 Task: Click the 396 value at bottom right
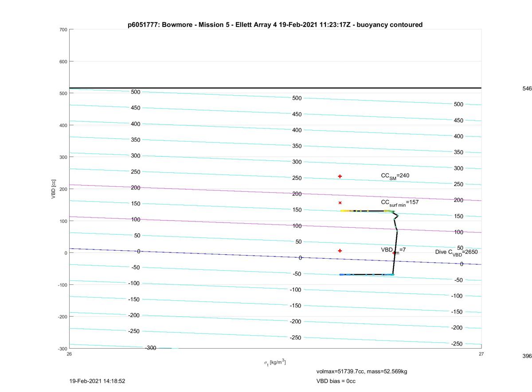click(x=527, y=356)
